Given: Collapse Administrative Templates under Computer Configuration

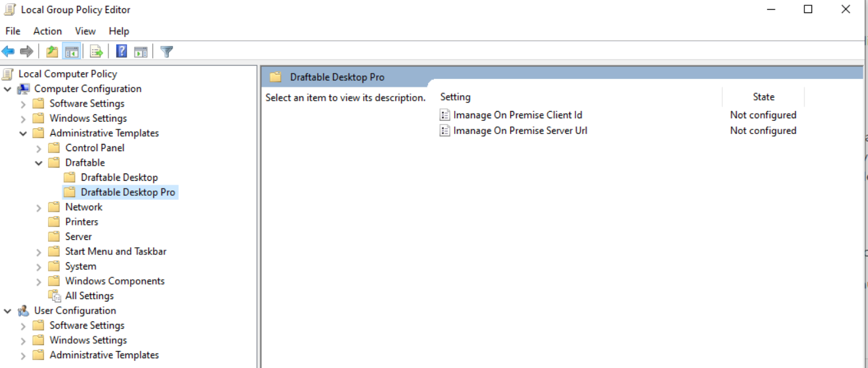Looking at the screenshot, I should (24, 133).
